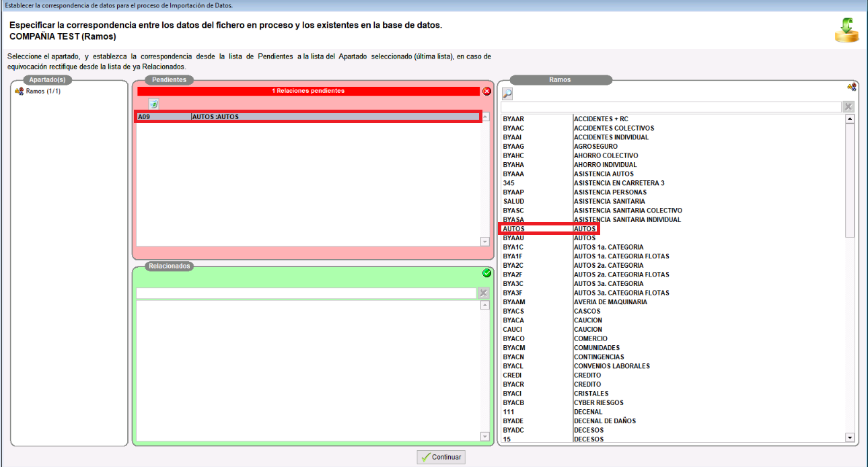Click the green check icon in Relacionados
Screen dimensions: 868x467
[487, 273]
